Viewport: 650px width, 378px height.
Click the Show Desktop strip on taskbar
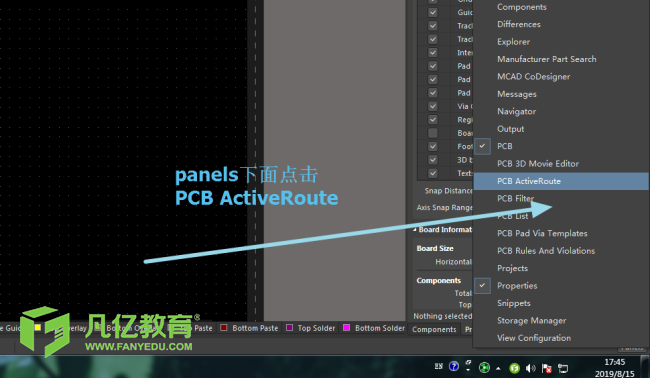coord(645,366)
